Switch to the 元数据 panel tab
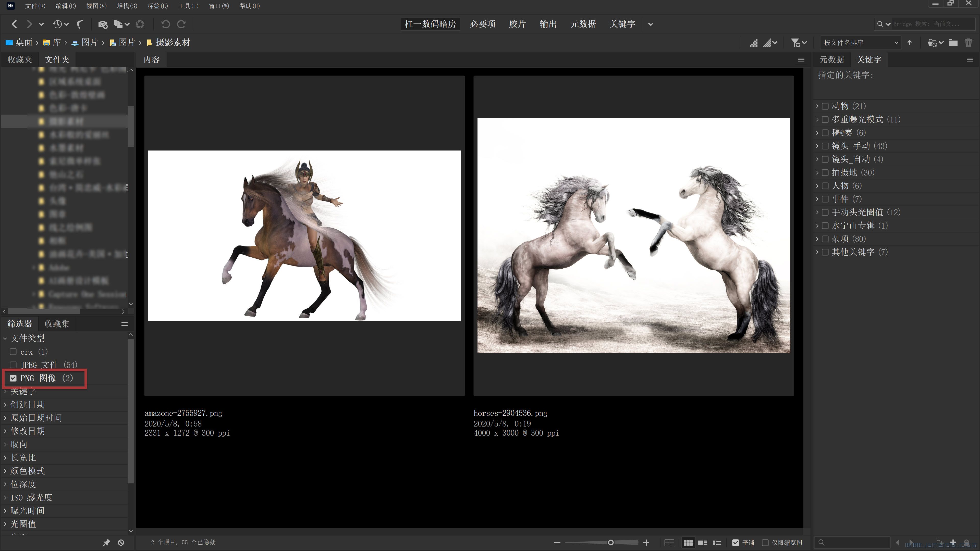980x551 pixels. [x=832, y=60]
